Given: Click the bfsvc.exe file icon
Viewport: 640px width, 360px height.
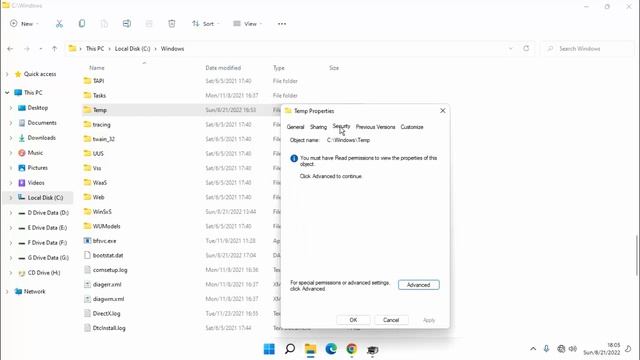Looking at the screenshot, I should (87, 241).
